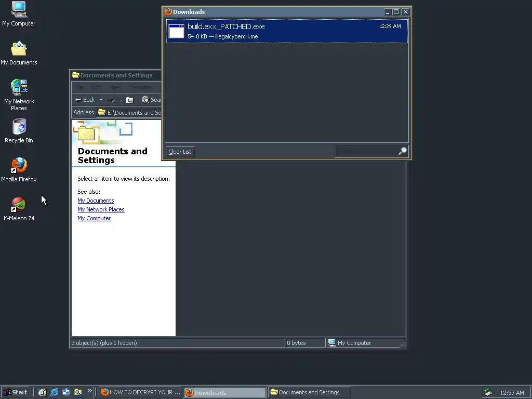The image size is (532, 399).
Task: Open the View menu in Explorer
Action: click(115, 87)
